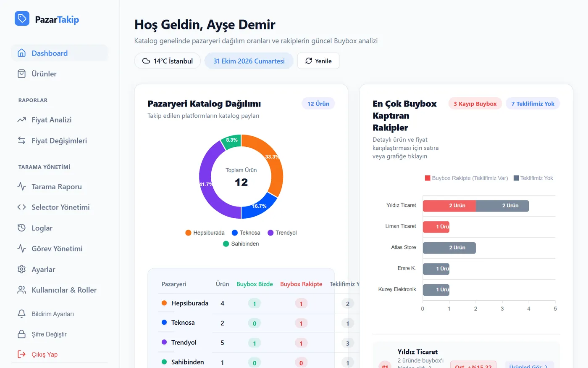Click the Buybox Rakipte column header
Image resolution: width=588 pixels, height=368 pixels.
301,284
